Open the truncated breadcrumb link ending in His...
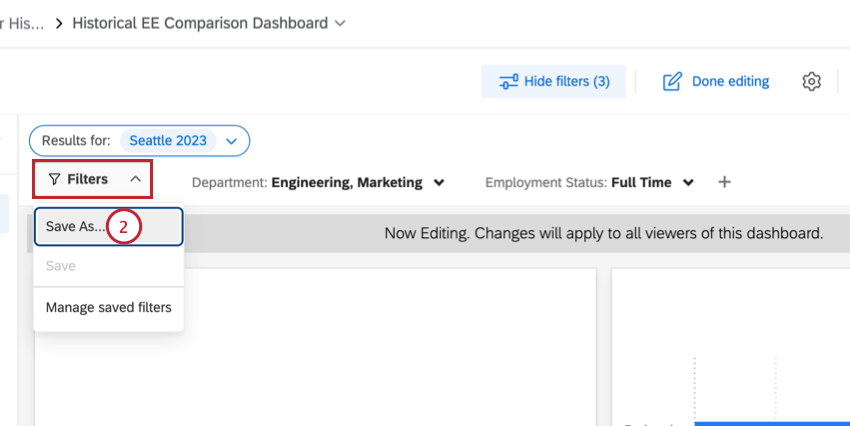Screen dimensions: 850x426 (x=22, y=22)
